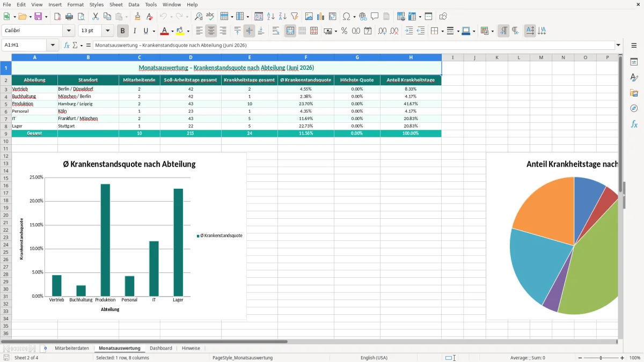The height and width of the screenshot is (362, 644).
Task: Open the Format menu
Action: pos(76,4)
